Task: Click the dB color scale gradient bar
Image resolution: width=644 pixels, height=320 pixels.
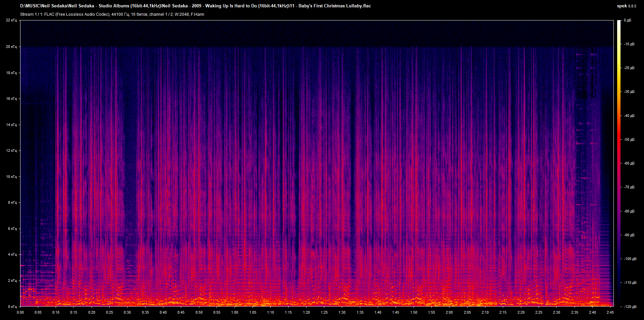Action: (x=619, y=163)
